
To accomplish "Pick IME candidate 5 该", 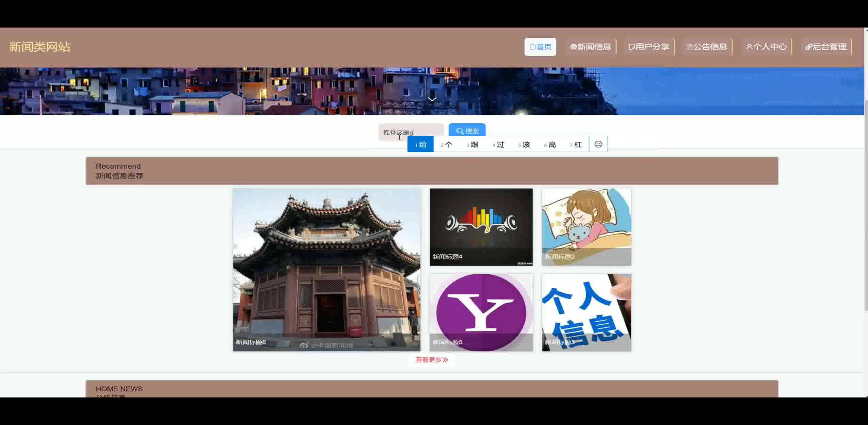I will [524, 144].
